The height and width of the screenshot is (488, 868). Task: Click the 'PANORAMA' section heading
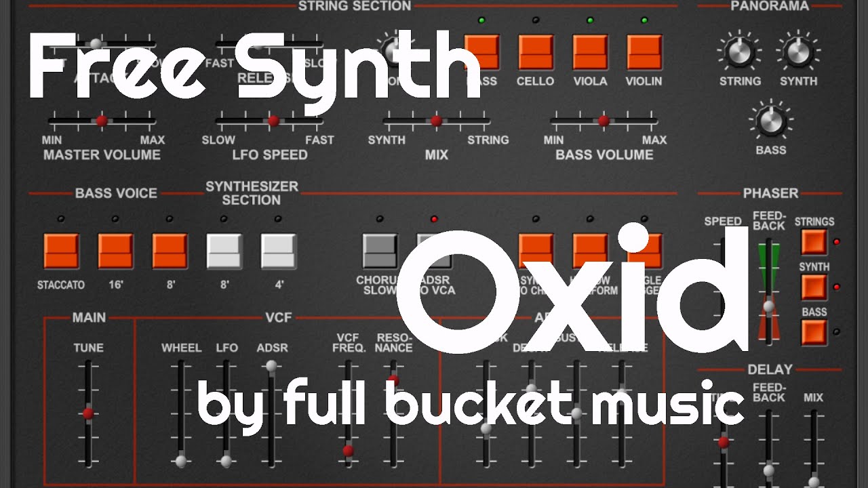(x=770, y=6)
